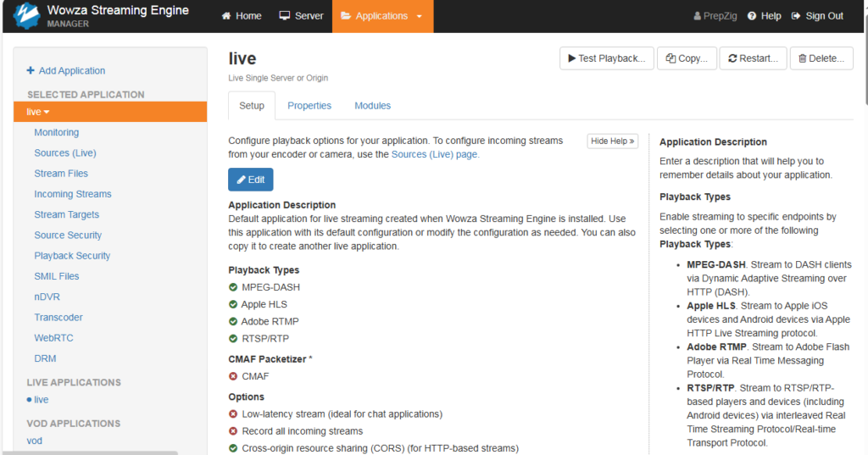Open Stream Targets in the sidebar
868x455 pixels.
tap(66, 214)
